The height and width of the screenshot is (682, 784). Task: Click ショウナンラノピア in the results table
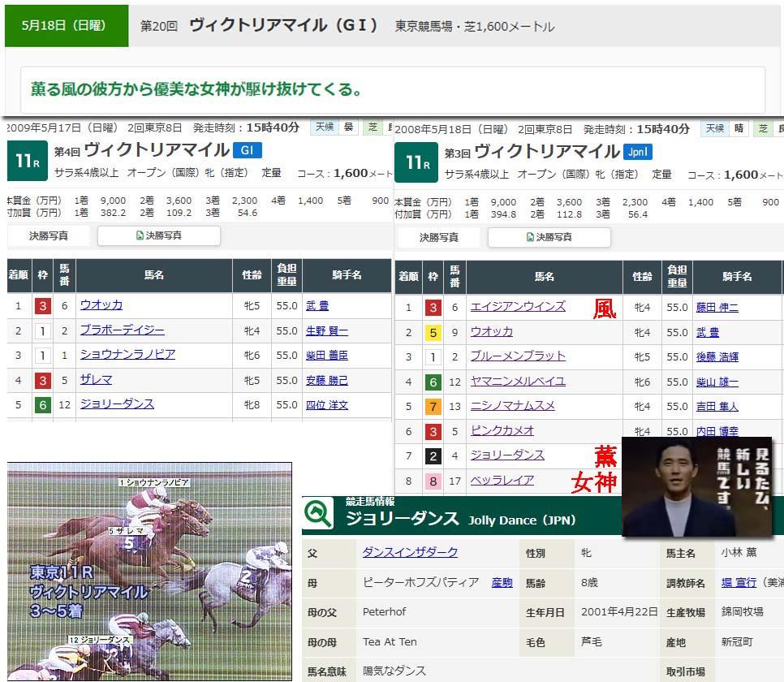(127, 355)
